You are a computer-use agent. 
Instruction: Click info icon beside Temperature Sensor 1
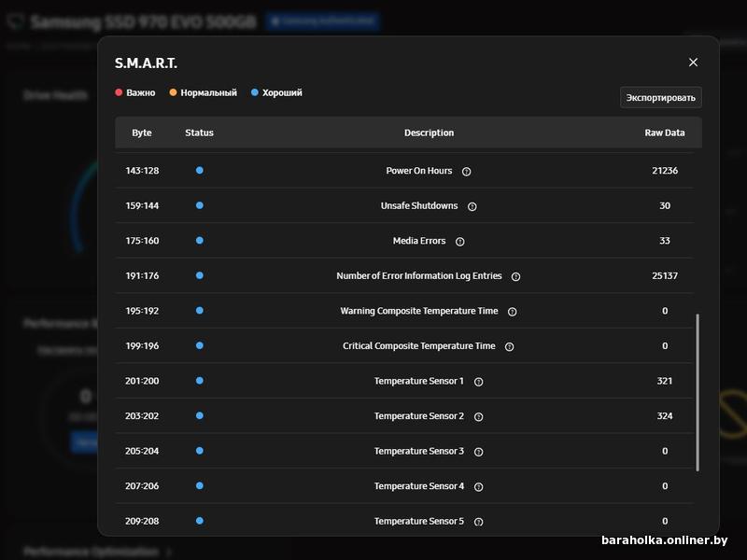(x=478, y=382)
